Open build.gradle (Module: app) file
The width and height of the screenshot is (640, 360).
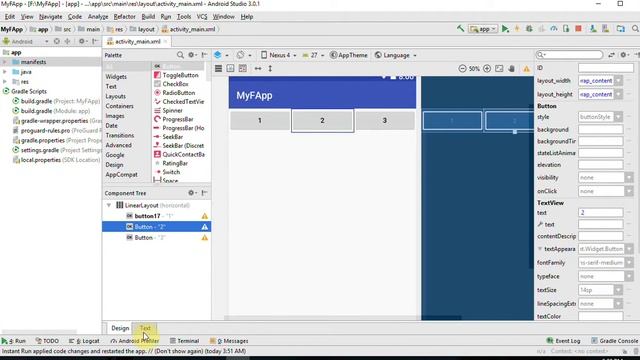pyautogui.click(x=51, y=111)
